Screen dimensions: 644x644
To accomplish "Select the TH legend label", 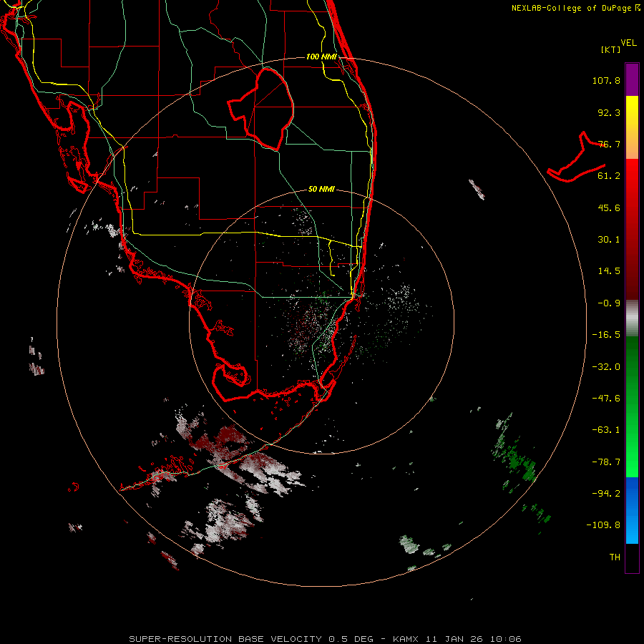I will coord(615,557).
